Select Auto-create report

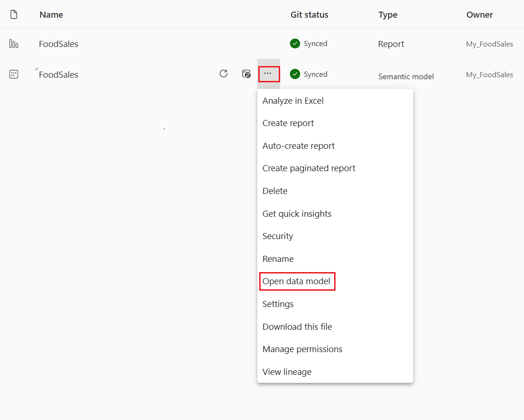[x=298, y=146]
